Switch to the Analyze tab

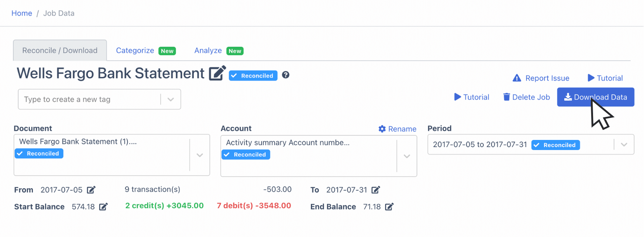point(208,50)
